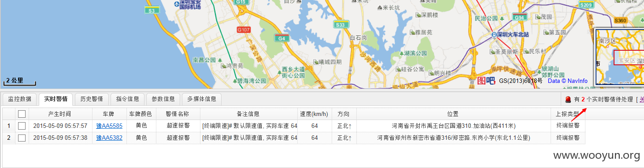644x168 pixels.
Task: Sort by 速度(km/h) column header
Action: pyautogui.click(x=314, y=114)
